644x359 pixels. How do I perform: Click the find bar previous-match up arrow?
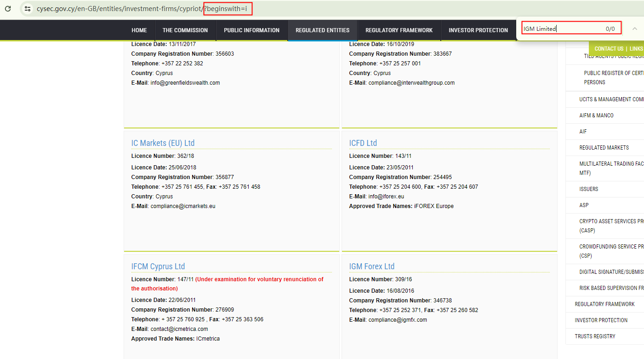click(634, 29)
